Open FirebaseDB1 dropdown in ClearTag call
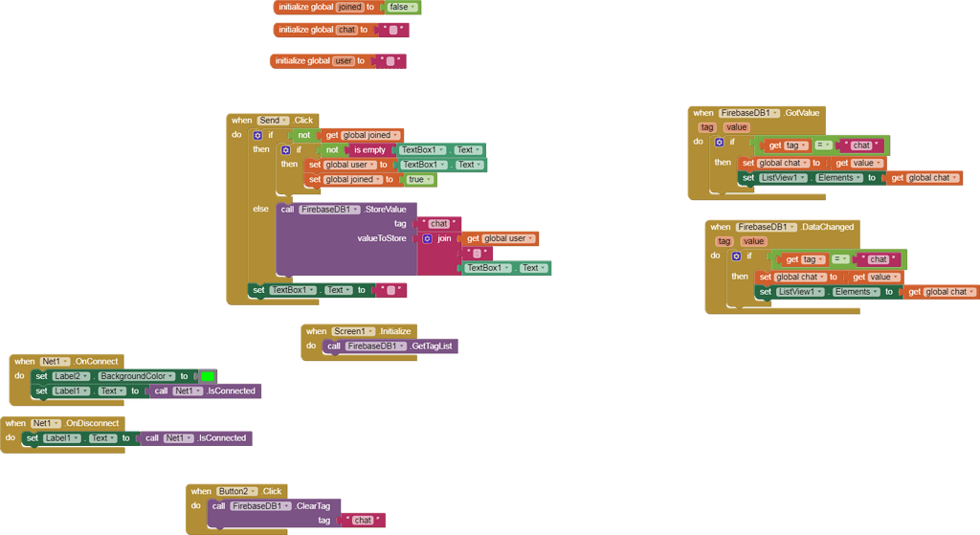The width and height of the screenshot is (980, 535). point(260,506)
